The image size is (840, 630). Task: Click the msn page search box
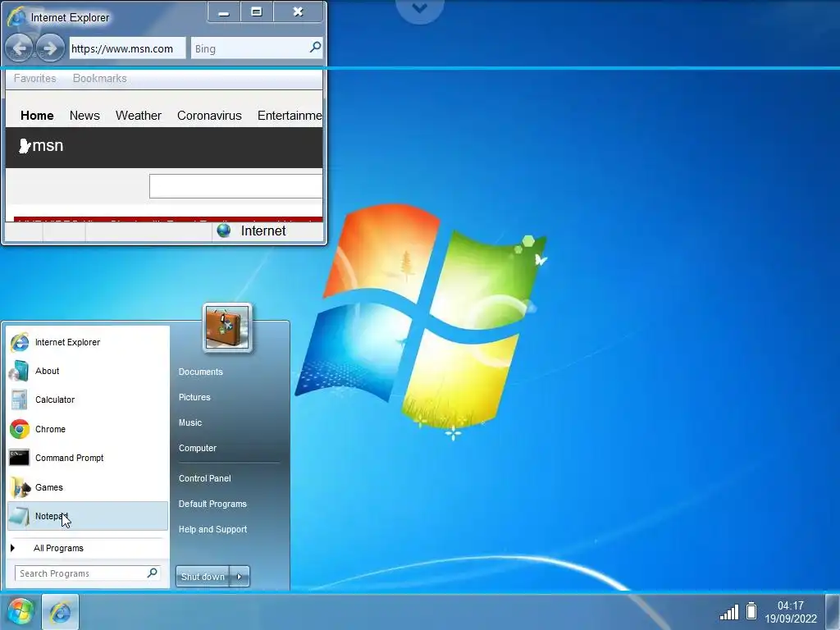click(x=236, y=186)
